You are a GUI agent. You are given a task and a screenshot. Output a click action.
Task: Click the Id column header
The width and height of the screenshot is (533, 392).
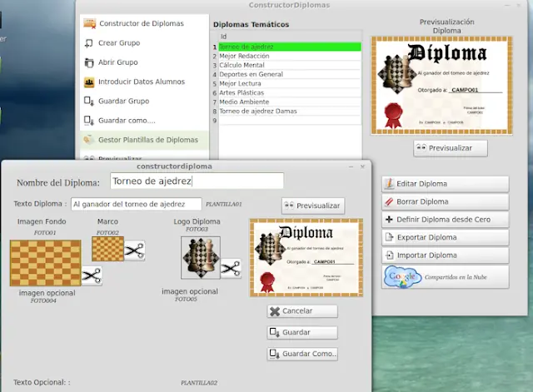pos(290,37)
